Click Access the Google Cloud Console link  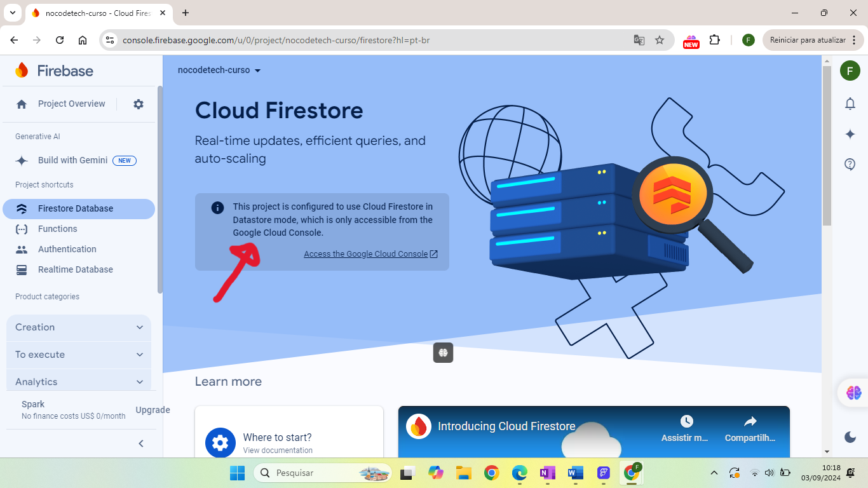[x=370, y=254]
